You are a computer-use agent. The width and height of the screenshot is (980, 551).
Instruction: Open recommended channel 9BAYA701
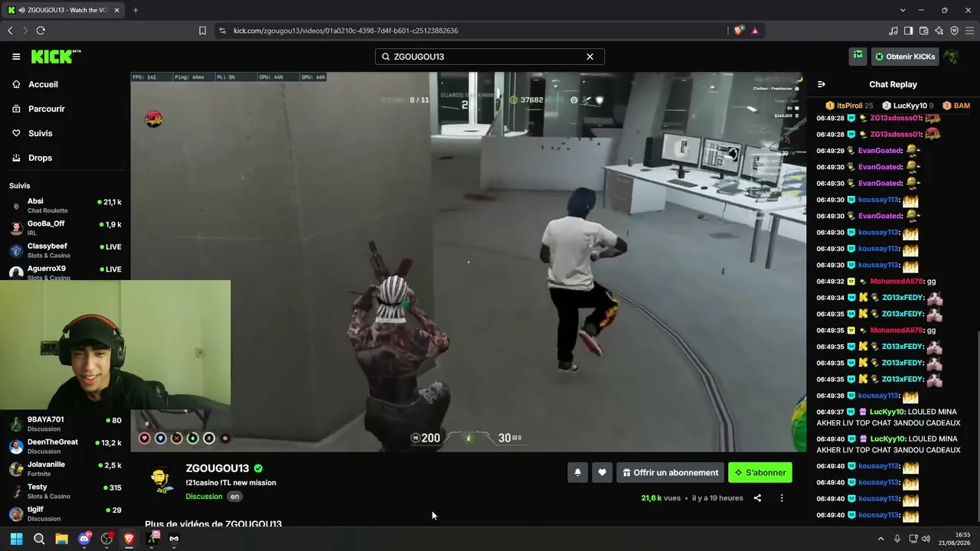(x=65, y=424)
